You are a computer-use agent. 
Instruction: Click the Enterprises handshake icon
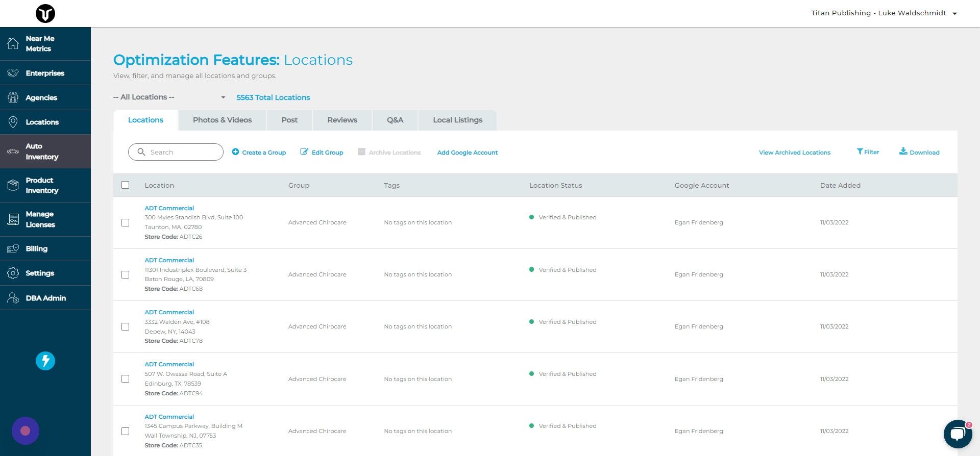[x=13, y=73]
